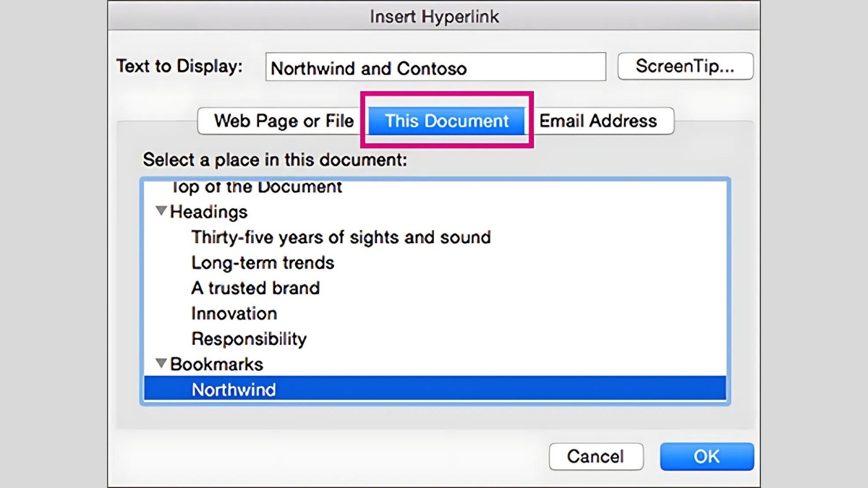Select the This Document tab
Image resolution: width=868 pixels, height=488 pixels.
click(x=447, y=121)
